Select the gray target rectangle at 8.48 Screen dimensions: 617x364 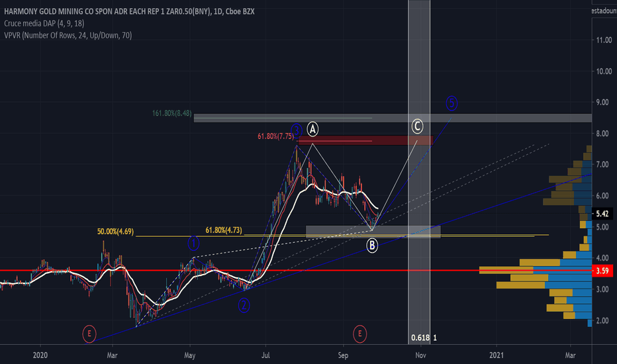pos(393,118)
